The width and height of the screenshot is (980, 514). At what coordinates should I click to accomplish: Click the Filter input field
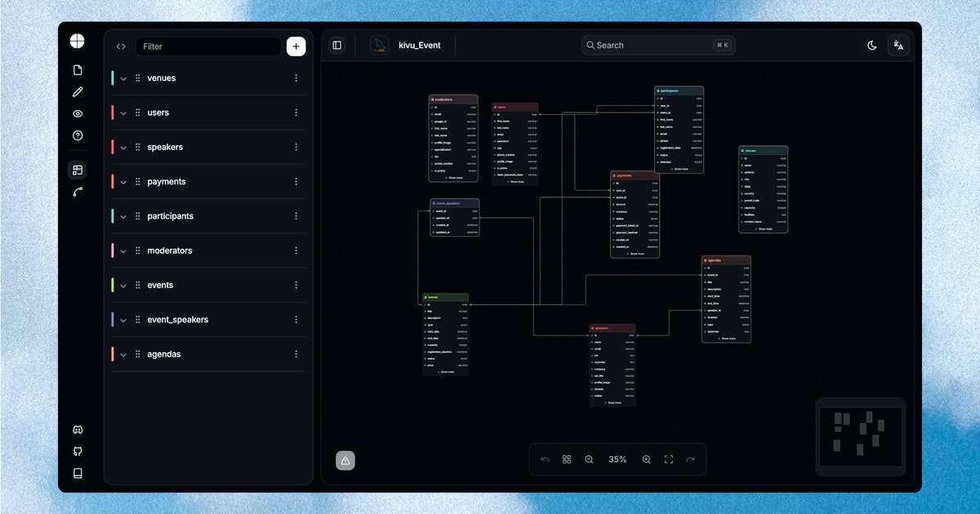(208, 47)
